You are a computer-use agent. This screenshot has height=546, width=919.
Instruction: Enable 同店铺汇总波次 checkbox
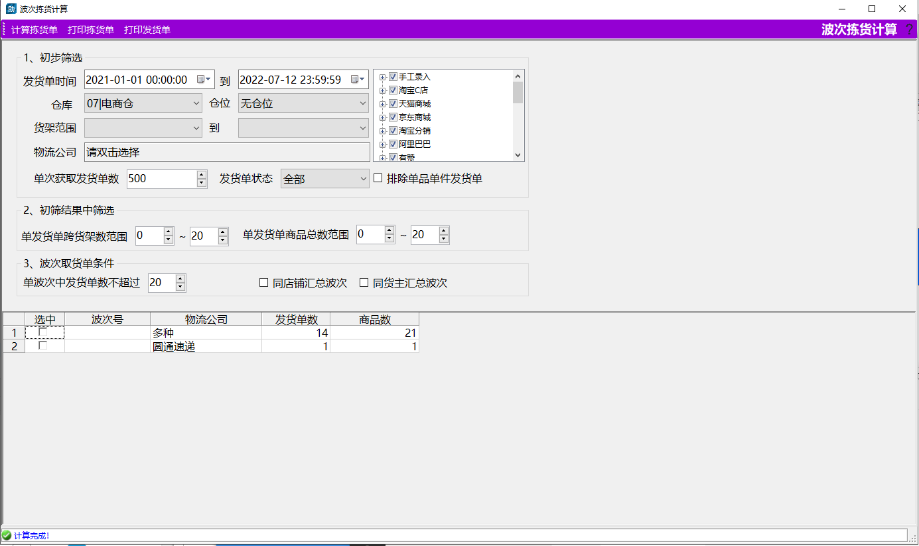point(264,283)
